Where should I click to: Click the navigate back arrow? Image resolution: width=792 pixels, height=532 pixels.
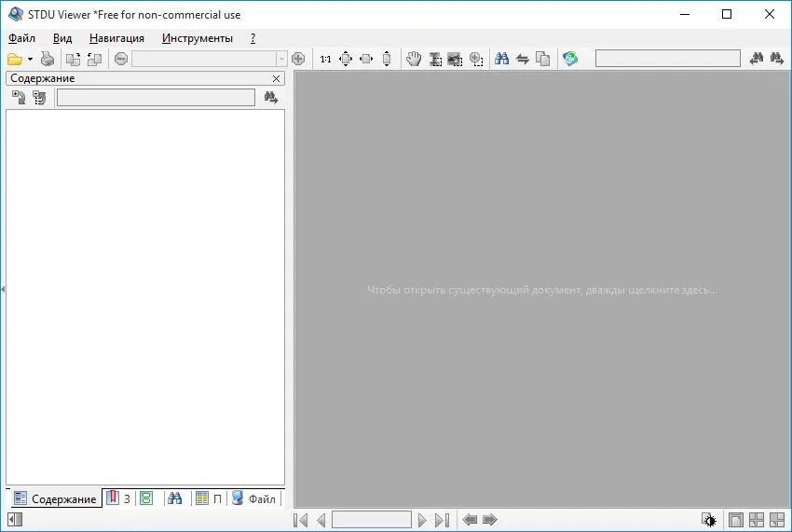(x=470, y=519)
